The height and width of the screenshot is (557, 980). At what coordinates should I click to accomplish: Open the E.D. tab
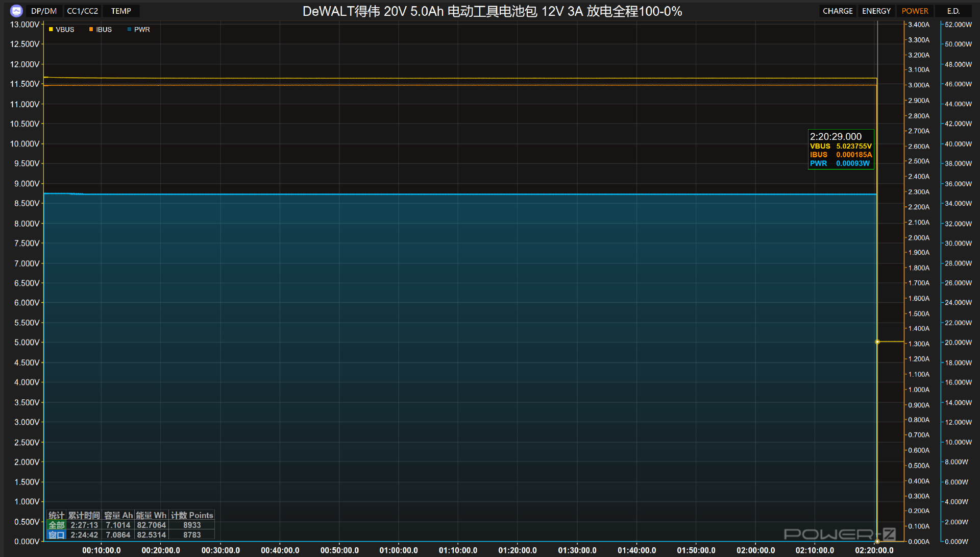pyautogui.click(x=953, y=11)
